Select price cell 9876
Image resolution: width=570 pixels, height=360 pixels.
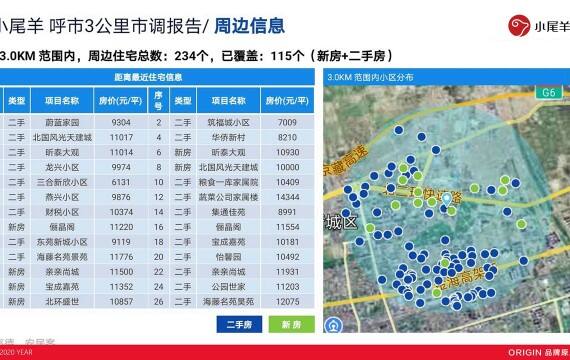point(121,197)
